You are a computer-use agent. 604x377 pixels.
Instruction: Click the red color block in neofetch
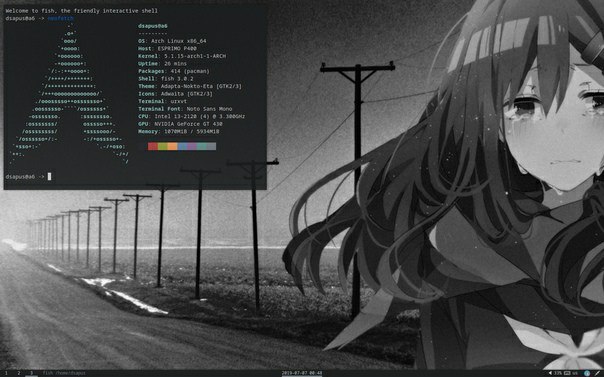[153, 146]
